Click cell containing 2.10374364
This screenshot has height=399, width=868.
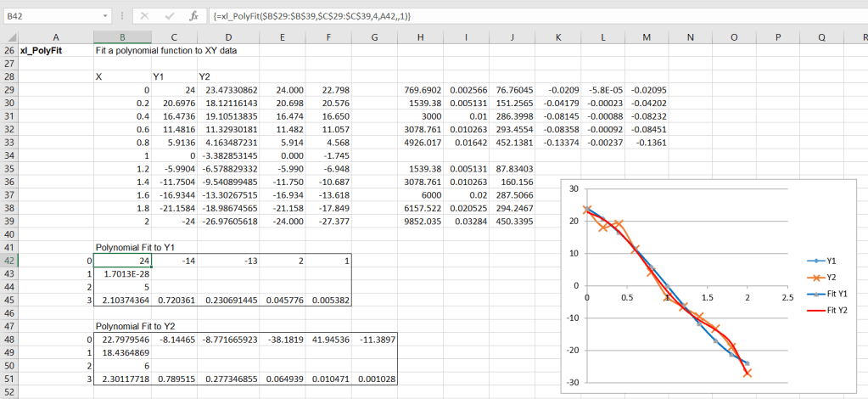(x=122, y=300)
